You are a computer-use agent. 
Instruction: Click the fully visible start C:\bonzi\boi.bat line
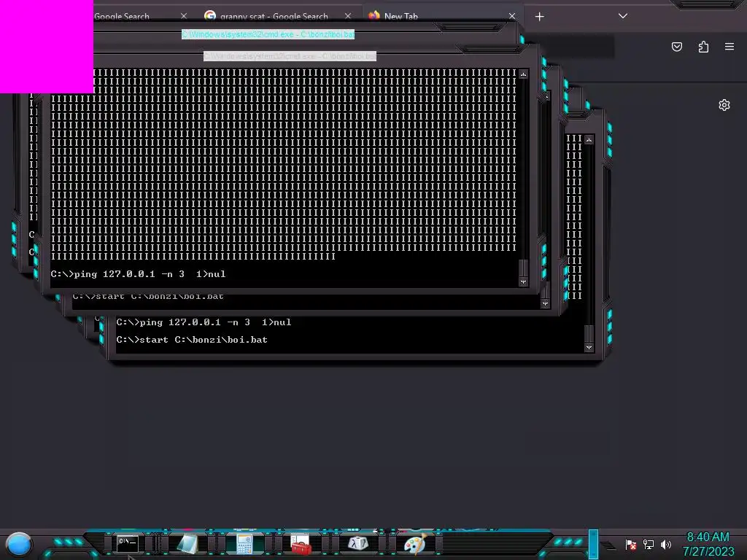point(192,340)
